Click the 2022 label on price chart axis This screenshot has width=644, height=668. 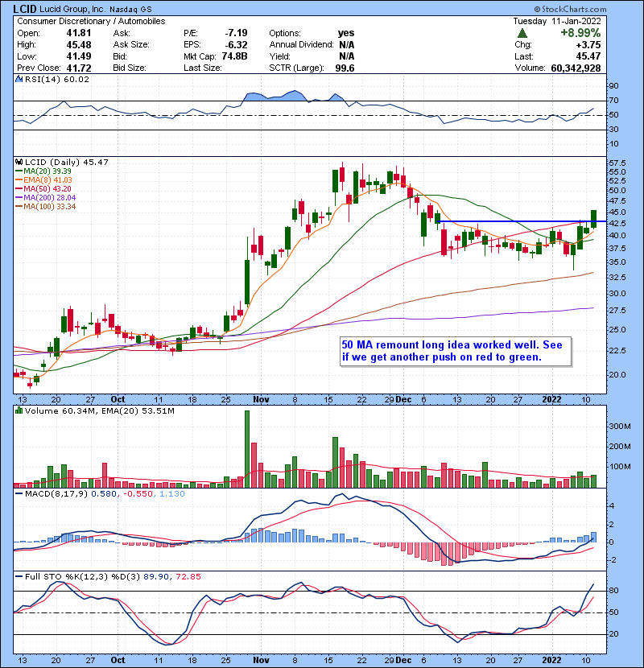(551, 400)
